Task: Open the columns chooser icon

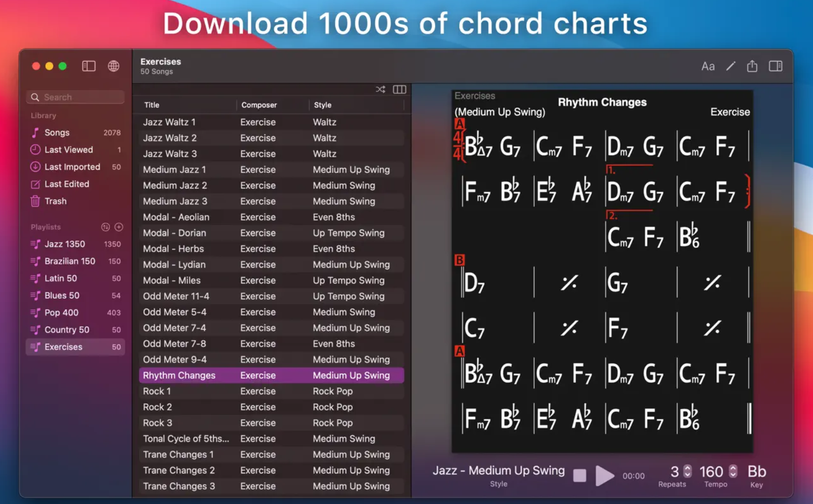Action: point(400,89)
